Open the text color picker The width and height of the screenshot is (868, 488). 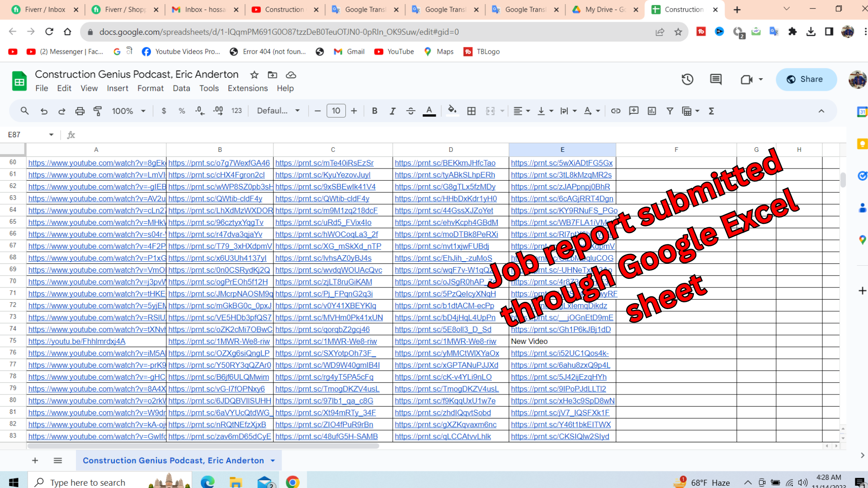pos(429,111)
